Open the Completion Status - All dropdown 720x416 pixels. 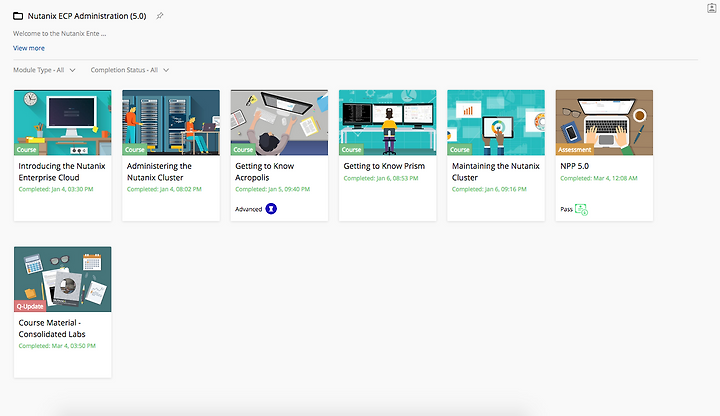[129, 70]
